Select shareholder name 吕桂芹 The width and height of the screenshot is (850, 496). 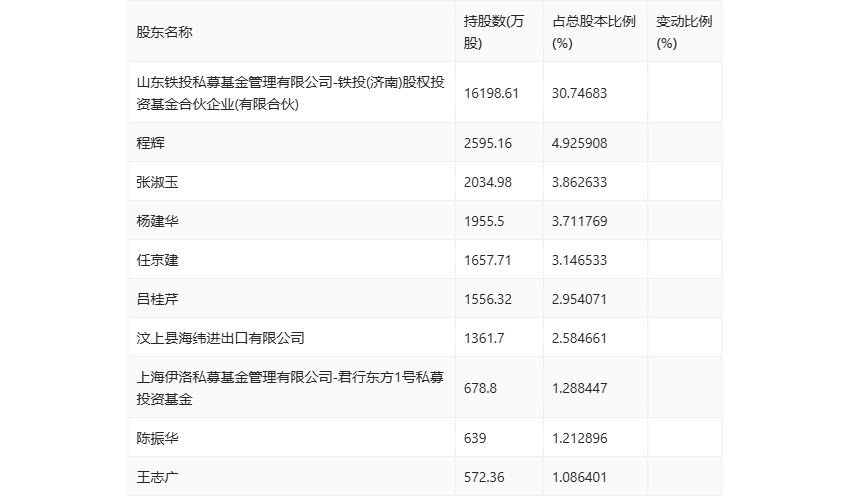pyautogui.click(x=157, y=299)
